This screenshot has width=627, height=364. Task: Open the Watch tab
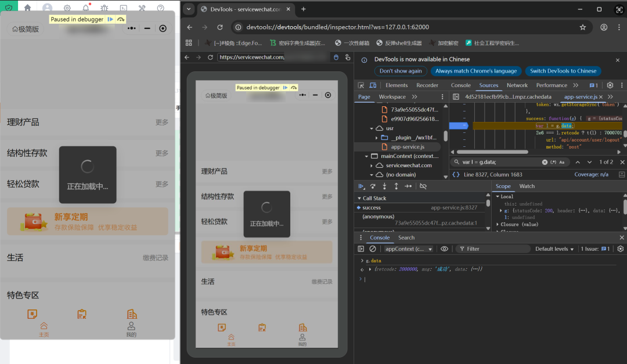click(x=527, y=186)
